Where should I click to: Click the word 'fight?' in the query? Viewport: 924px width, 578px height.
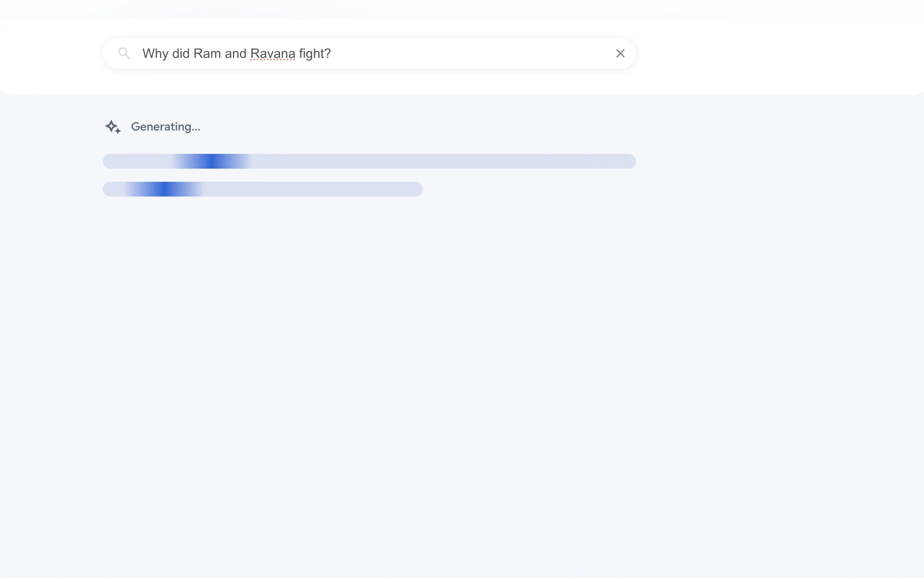pos(315,54)
